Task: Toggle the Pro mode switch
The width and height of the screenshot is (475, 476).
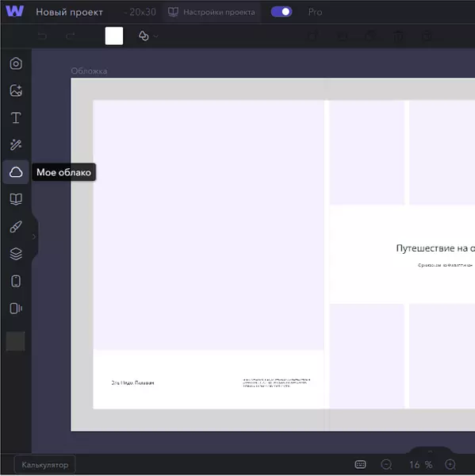Action: (x=282, y=12)
